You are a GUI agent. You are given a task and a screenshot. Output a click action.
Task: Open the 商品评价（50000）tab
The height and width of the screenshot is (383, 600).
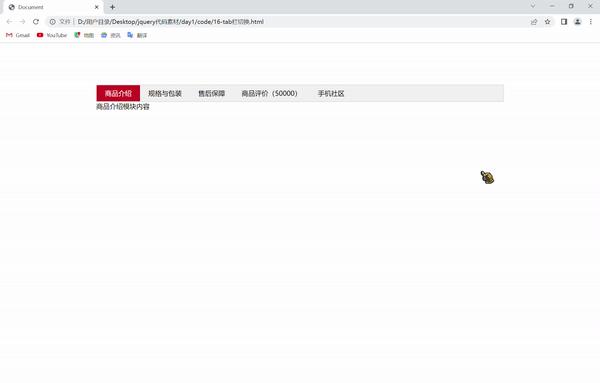(x=269, y=93)
